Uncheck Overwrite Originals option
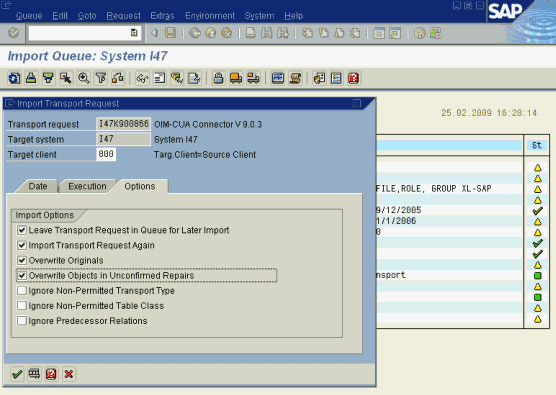Screen dimensions: 556x395 [22, 261]
